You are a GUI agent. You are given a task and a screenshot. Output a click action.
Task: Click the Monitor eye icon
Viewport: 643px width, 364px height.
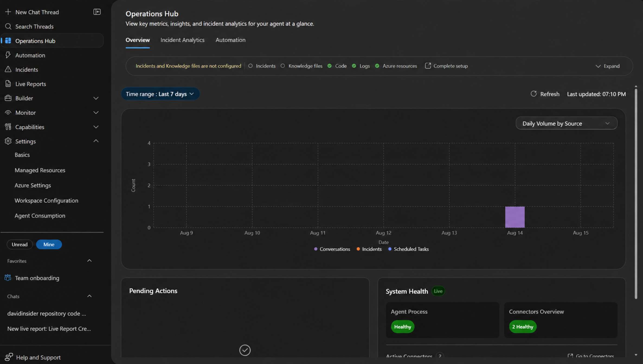pyautogui.click(x=8, y=112)
